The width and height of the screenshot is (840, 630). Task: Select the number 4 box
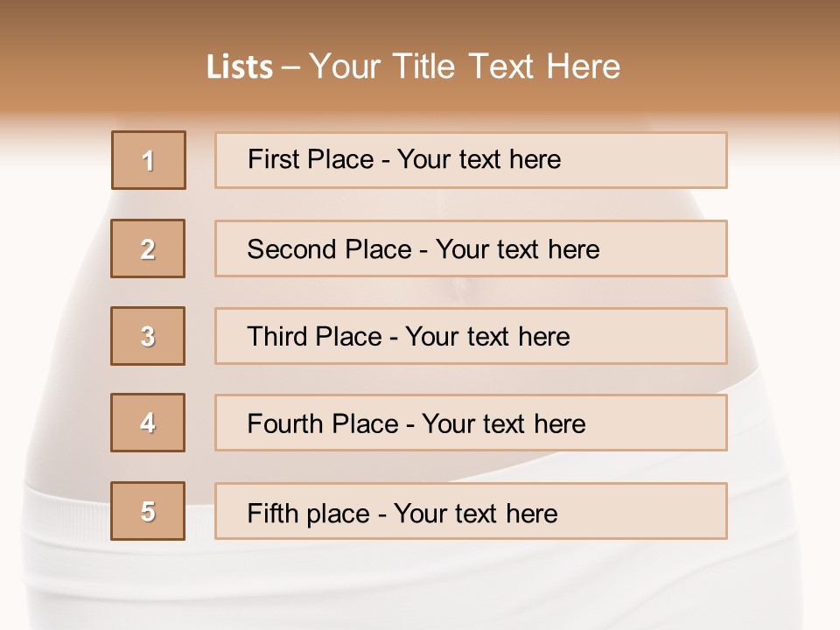pyautogui.click(x=148, y=423)
